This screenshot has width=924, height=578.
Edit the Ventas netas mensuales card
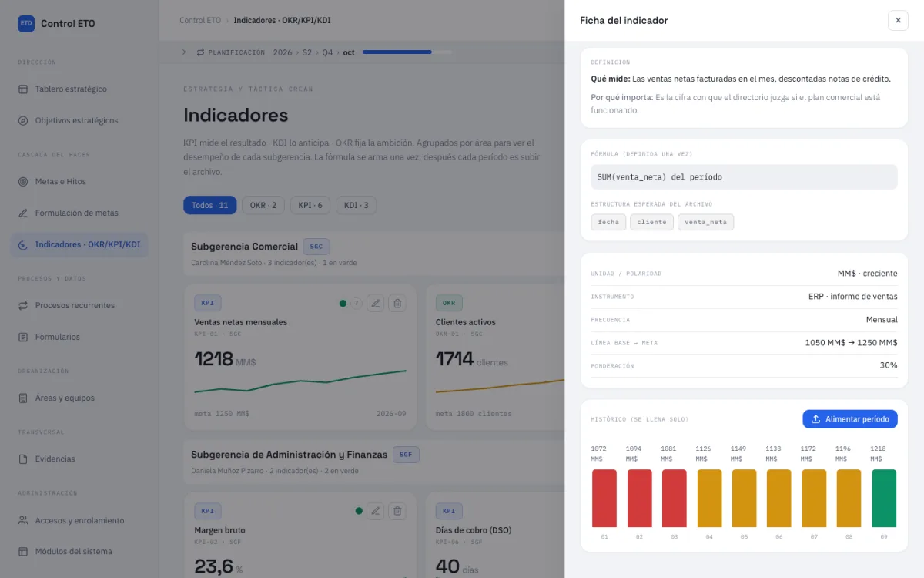pyautogui.click(x=375, y=304)
